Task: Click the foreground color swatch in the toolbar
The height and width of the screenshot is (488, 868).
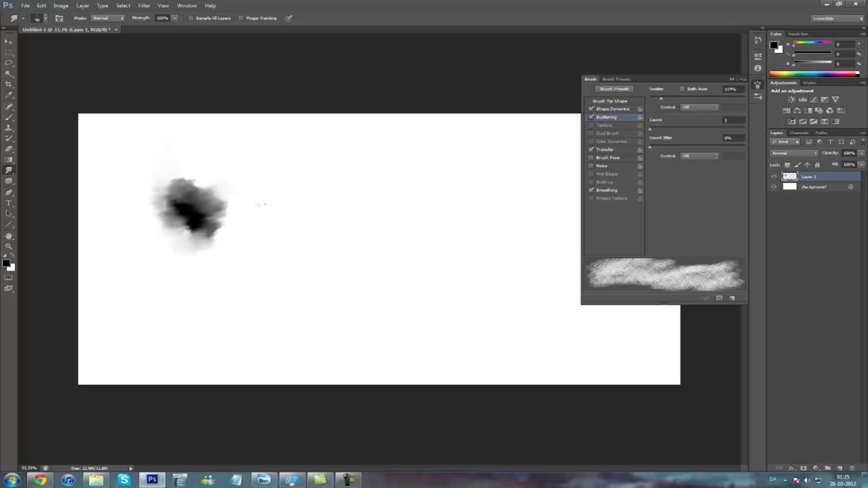Action: click(6, 264)
